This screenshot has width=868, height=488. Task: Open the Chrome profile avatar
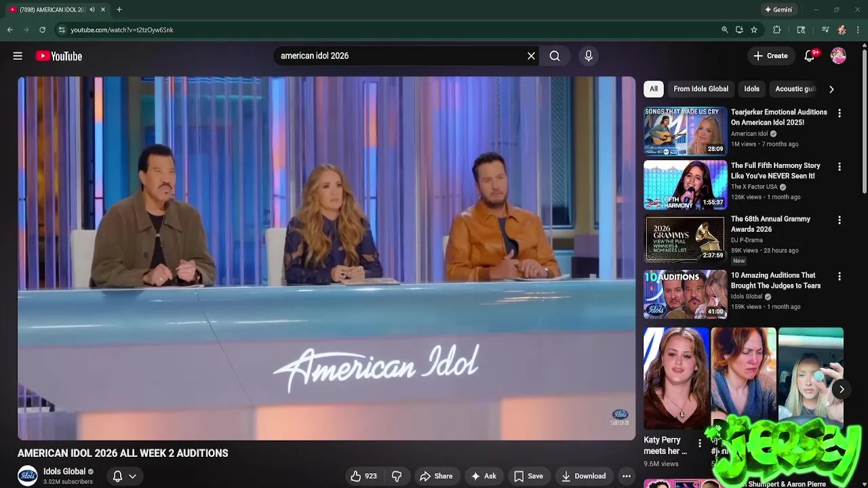coord(842,30)
